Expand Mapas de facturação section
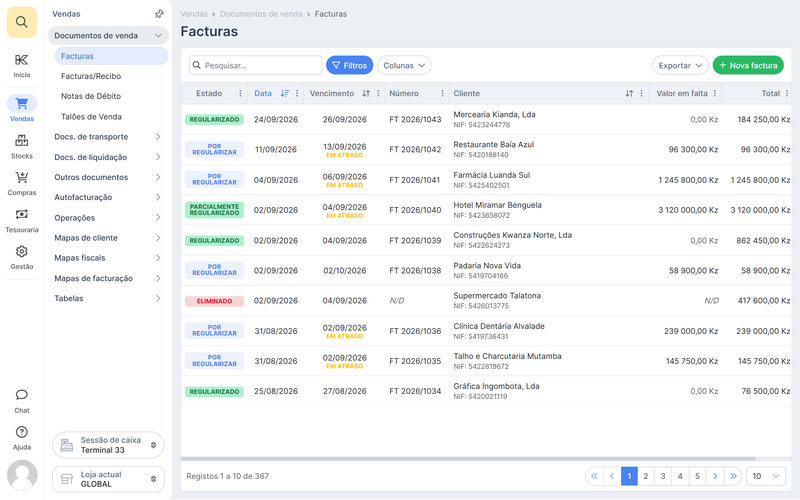This screenshot has height=500, width=800. [108, 278]
